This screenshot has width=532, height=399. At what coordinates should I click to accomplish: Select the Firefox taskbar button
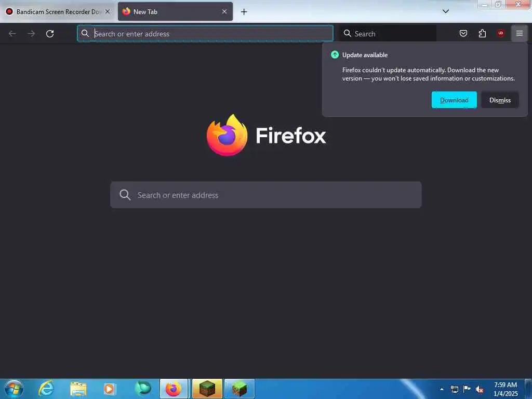point(174,389)
